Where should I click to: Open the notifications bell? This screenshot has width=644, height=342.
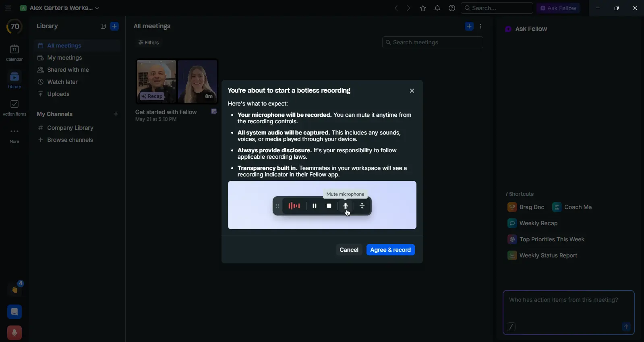pyautogui.click(x=437, y=8)
